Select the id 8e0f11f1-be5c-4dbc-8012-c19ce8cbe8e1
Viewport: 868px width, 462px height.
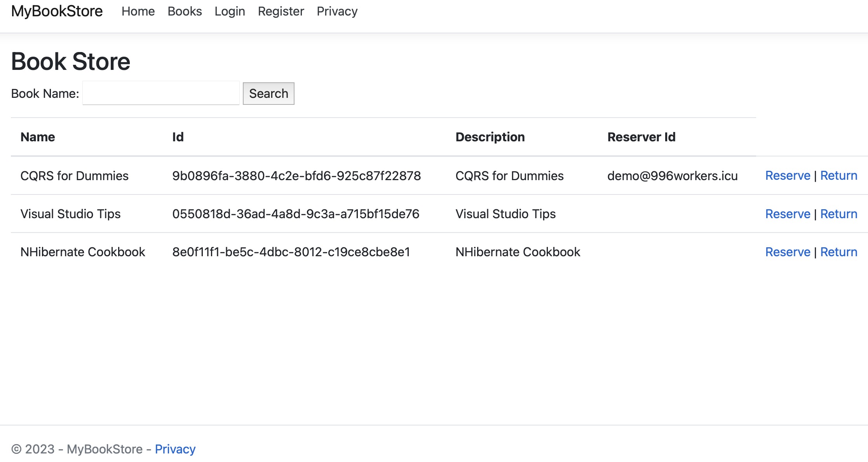pos(291,252)
